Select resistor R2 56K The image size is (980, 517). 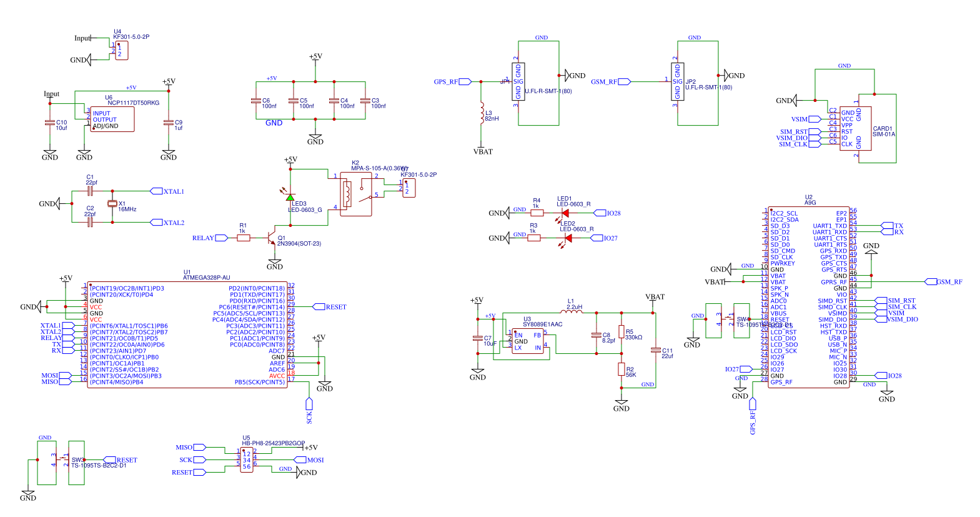pyautogui.click(x=621, y=369)
